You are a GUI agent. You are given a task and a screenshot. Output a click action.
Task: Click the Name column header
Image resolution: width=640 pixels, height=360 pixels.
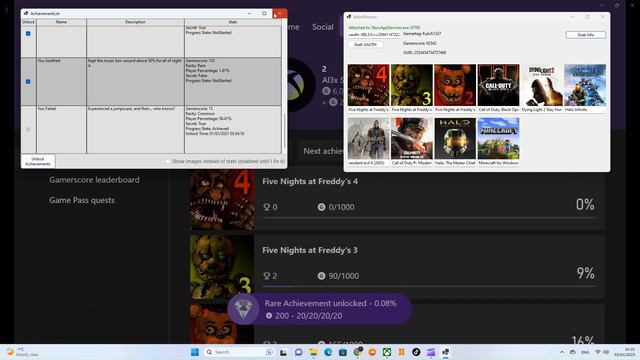[x=61, y=22]
